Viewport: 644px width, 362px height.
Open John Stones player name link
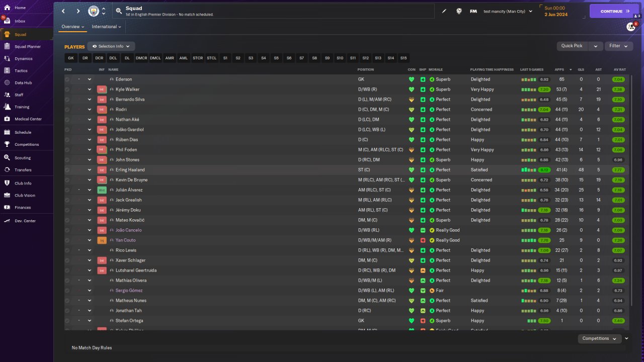click(x=127, y=160)
